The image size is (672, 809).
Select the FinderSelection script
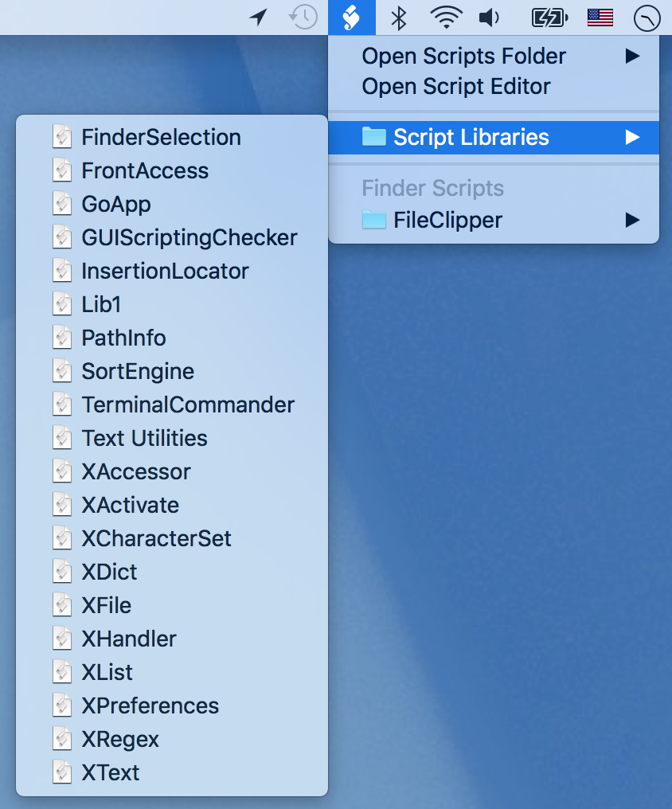[x=161, y=137]
